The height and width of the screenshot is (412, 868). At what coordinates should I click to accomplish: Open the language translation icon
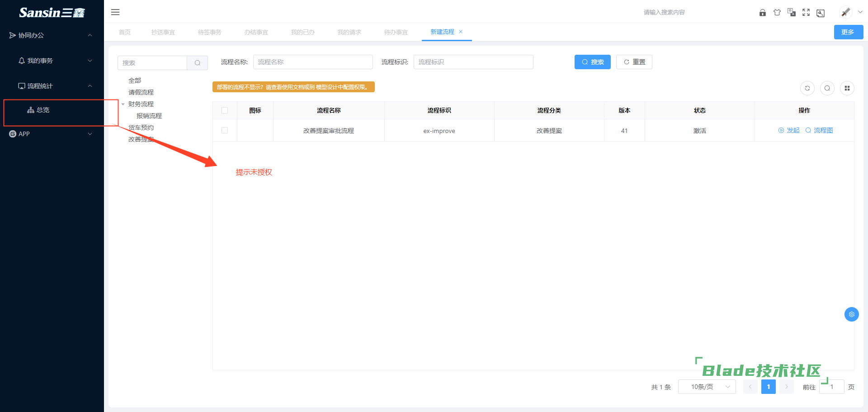(792, 13)
